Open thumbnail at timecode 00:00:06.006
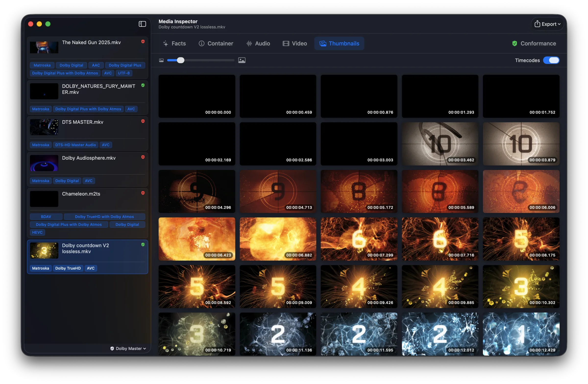The image size is (588, 384). click(521, 192)
